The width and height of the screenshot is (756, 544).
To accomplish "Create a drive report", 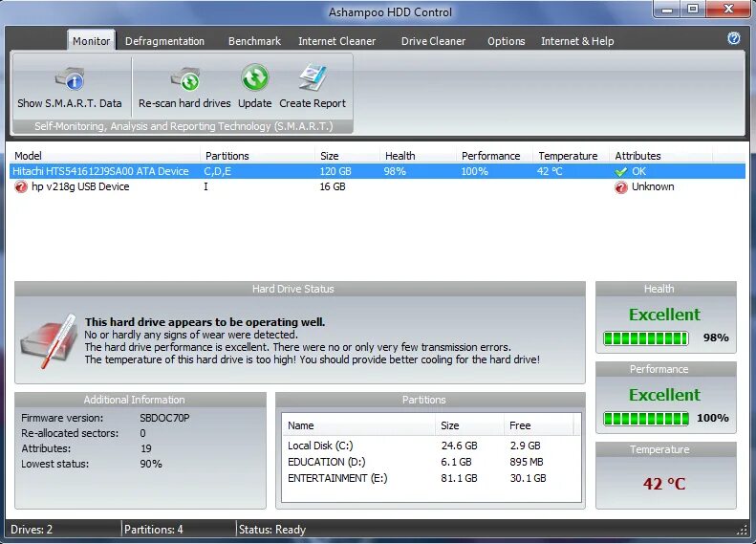I will pos(313,88).
